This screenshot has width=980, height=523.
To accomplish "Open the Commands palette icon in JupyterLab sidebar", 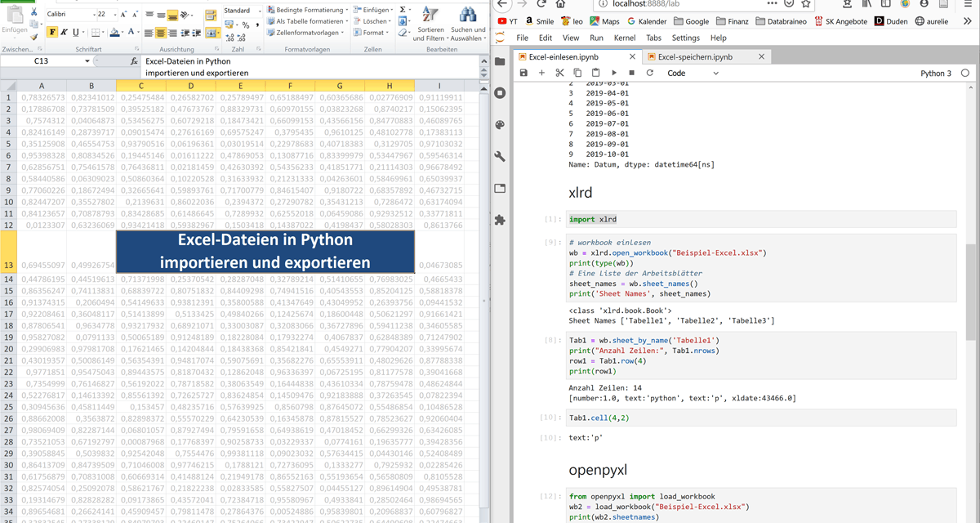I will tap(500, 125).
